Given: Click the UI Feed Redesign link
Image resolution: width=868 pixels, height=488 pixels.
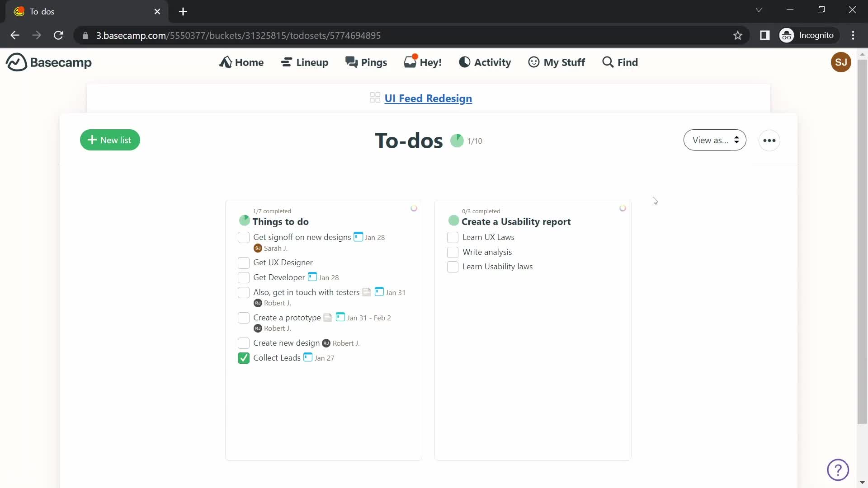Looking at the screenshot, I should tap(428, 99).
